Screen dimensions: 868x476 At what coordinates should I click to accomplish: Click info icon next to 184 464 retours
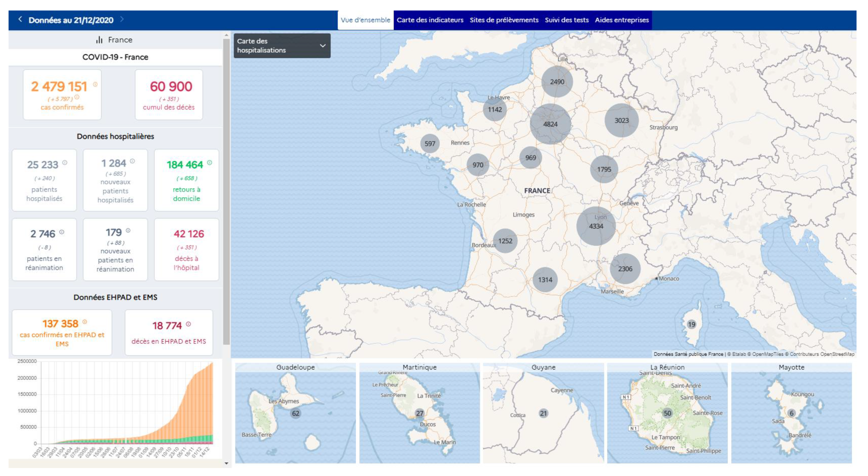click(209, 163)
